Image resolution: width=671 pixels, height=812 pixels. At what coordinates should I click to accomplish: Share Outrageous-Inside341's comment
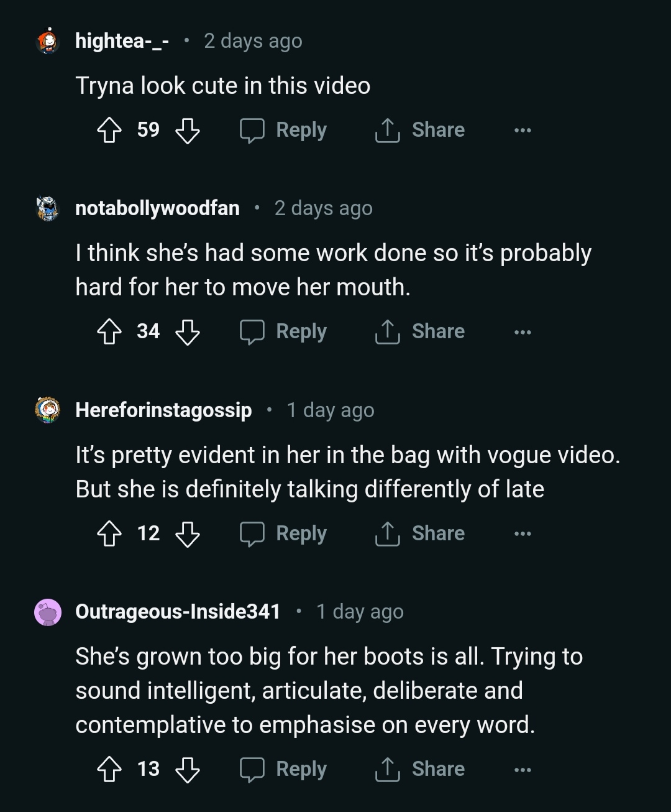pos(420,770)
